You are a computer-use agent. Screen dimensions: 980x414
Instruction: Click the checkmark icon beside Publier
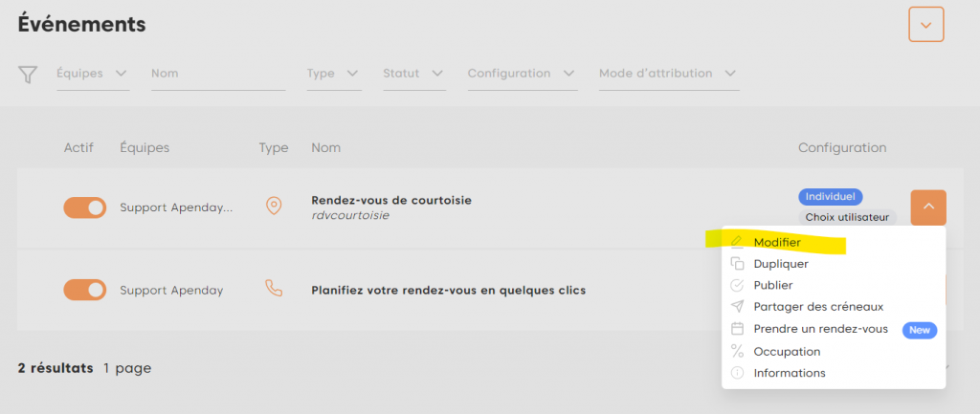pos(737,285)
